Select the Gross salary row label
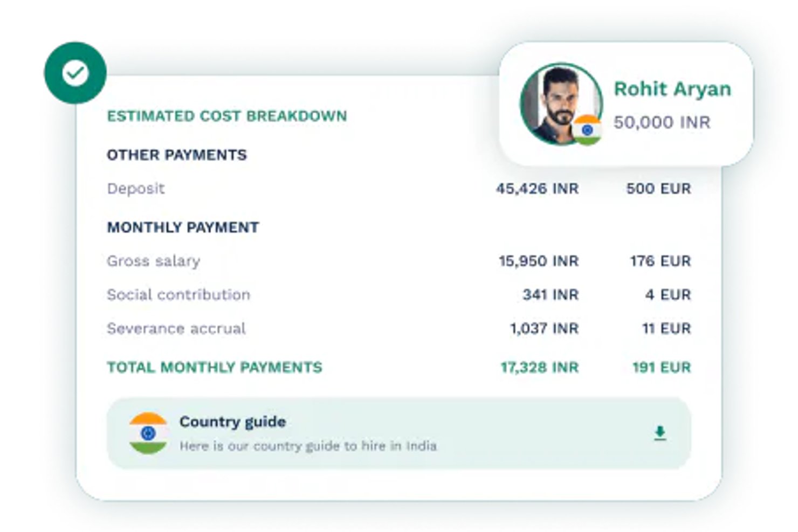 pyautogui.click(x=154, y=261)
